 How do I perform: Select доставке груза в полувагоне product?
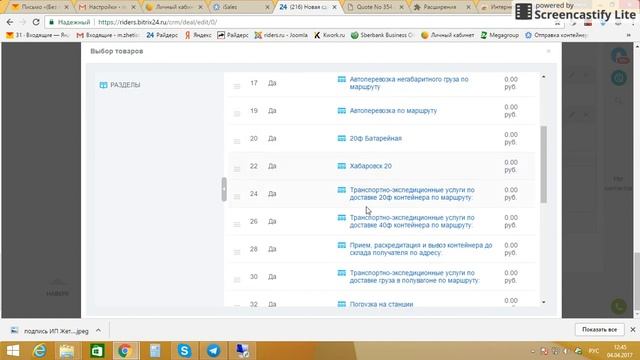pos(414,277)
